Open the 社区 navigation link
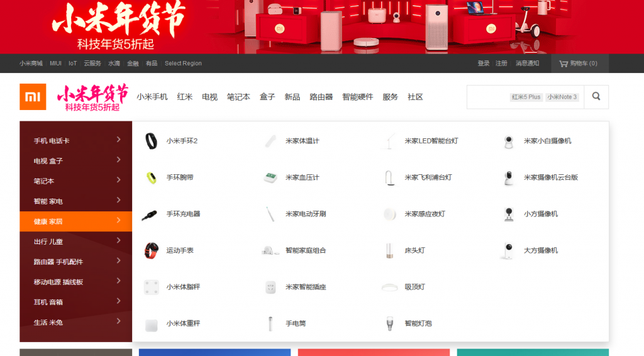This screenshot has height=356, width=644. pos(415,97)
